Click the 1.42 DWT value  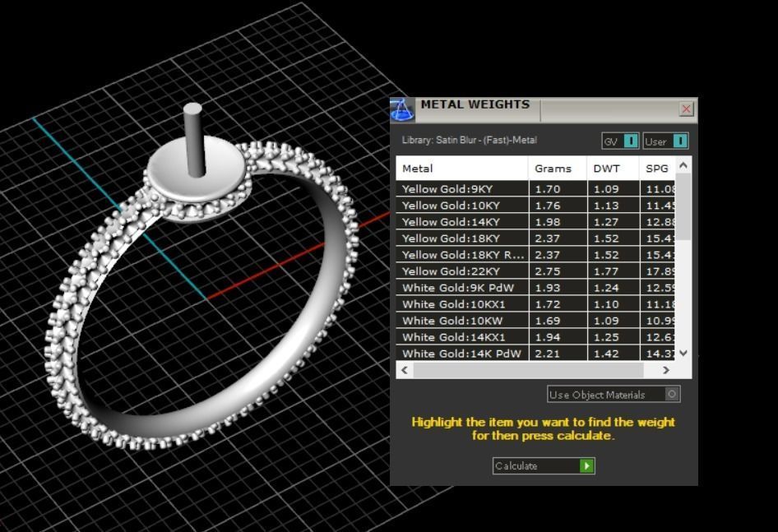[x=606, y=354]
